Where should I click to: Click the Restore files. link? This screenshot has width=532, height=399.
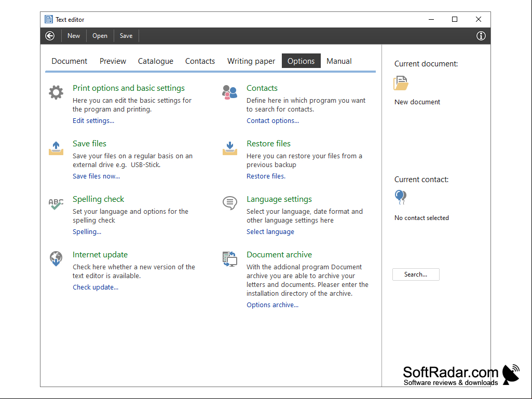click(266, 176)
